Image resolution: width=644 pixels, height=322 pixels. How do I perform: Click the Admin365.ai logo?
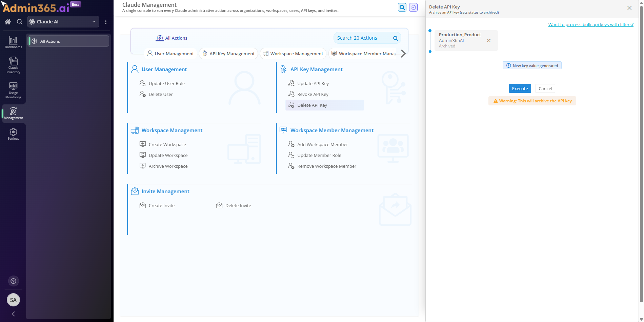36,7
